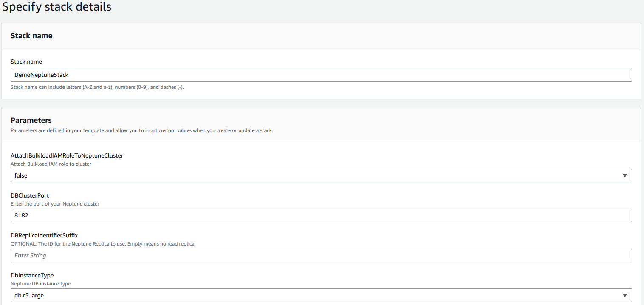Click the empty DBReplicaIdentifierSuffix text box
This screenshot has width=644, height=305.
point(321,255)
